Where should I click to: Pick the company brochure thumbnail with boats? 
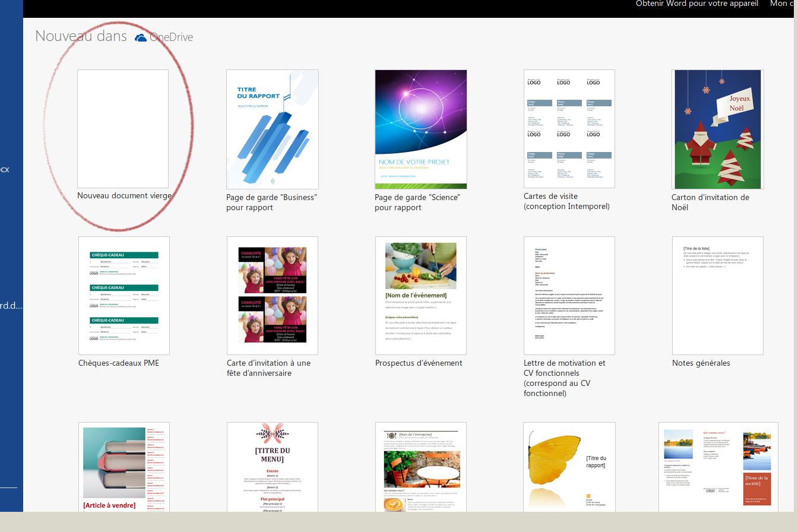[x=718, y=467]
